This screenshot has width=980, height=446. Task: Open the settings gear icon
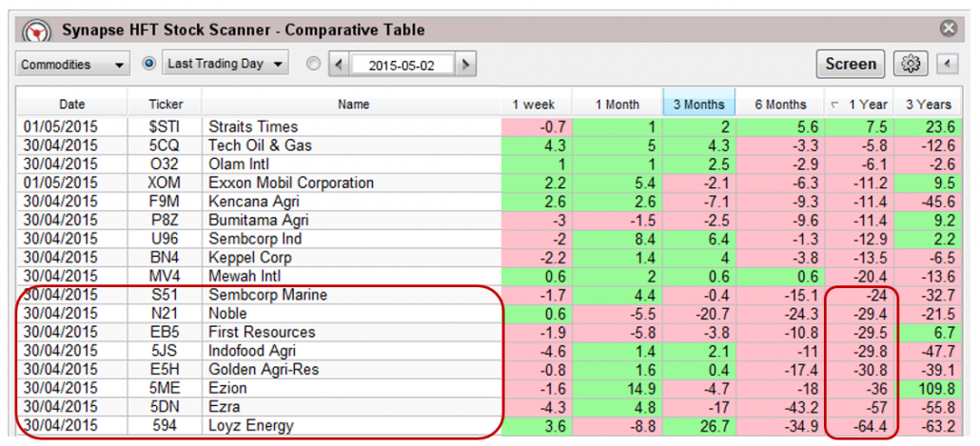(911, 64)
